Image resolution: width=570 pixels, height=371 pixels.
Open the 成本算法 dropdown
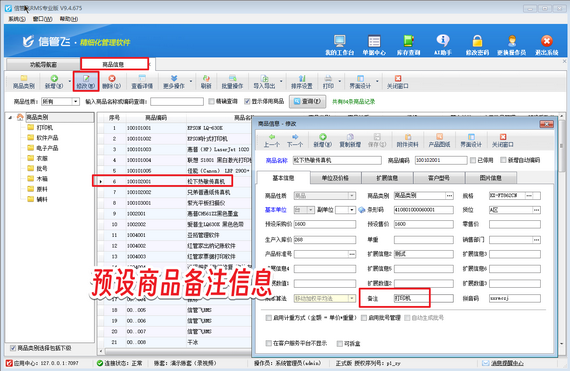tap(352, 298)
